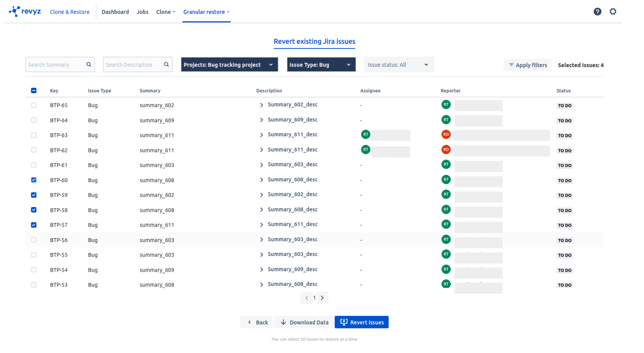Go to the Dashboard tab
This screenshot has width=644, height=353.
click(115, 12)
